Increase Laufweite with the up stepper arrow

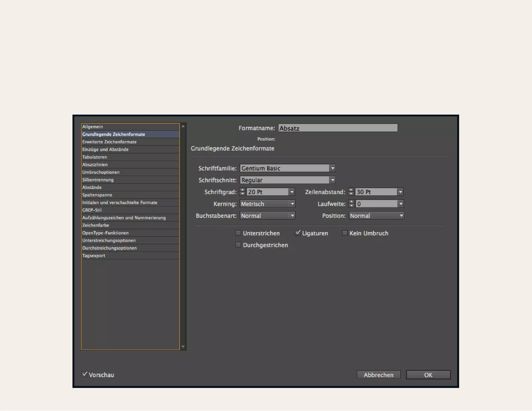point(351,202)
